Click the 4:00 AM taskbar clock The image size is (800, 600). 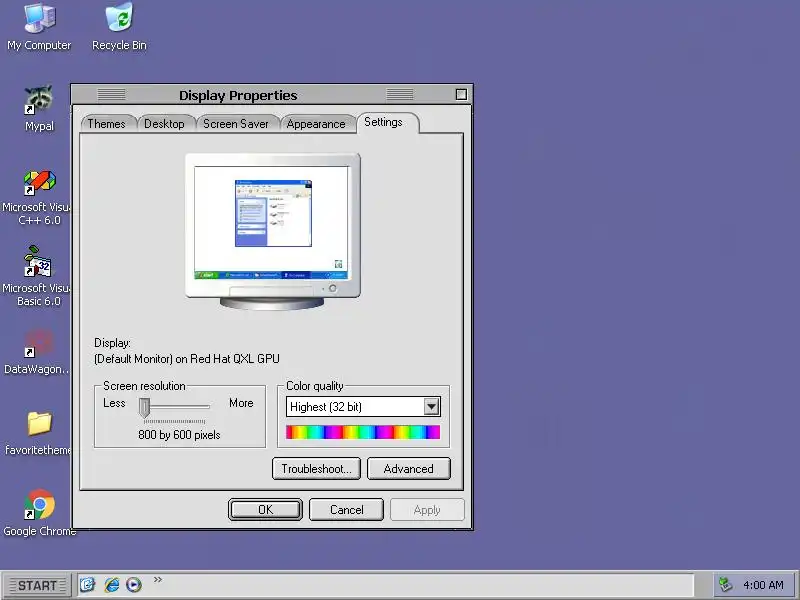click(763, 585)
